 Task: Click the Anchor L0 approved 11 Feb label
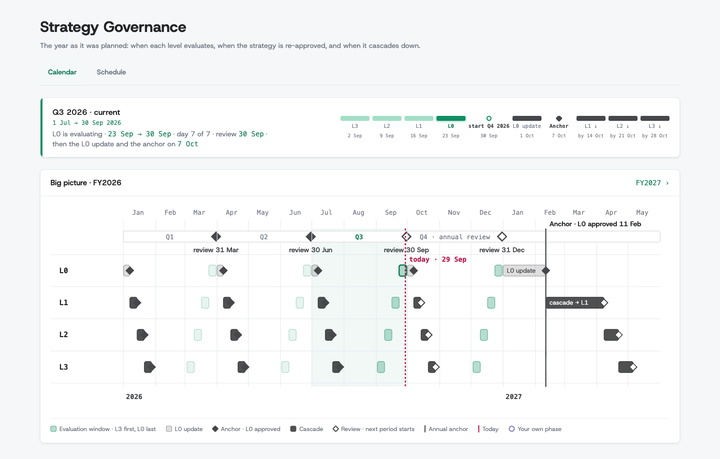pos(595,224)
